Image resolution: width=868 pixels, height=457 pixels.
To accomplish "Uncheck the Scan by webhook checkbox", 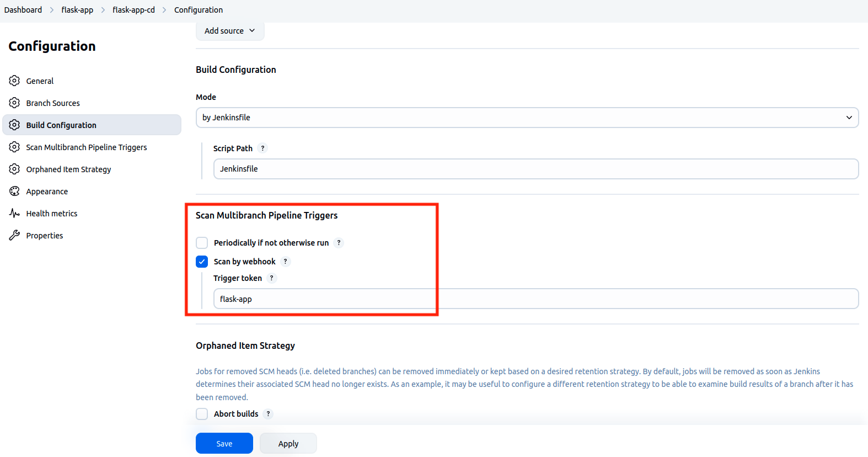I will (202, 262).
